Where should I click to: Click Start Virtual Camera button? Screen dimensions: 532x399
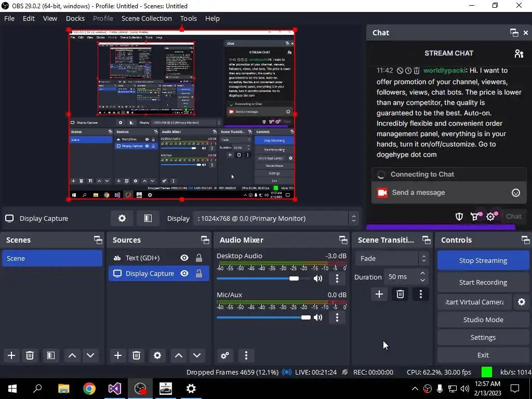pos(474,302)
